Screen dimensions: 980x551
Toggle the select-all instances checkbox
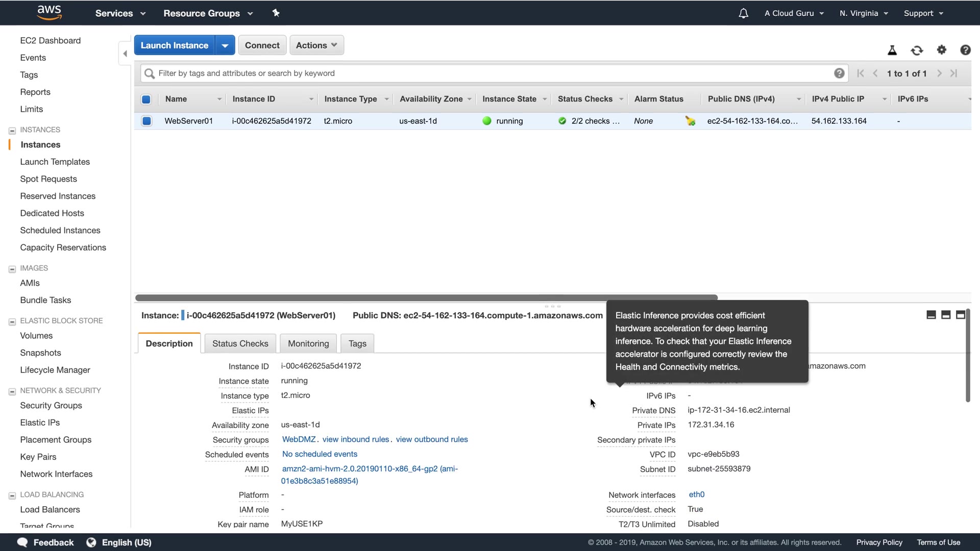pos(146,99)
